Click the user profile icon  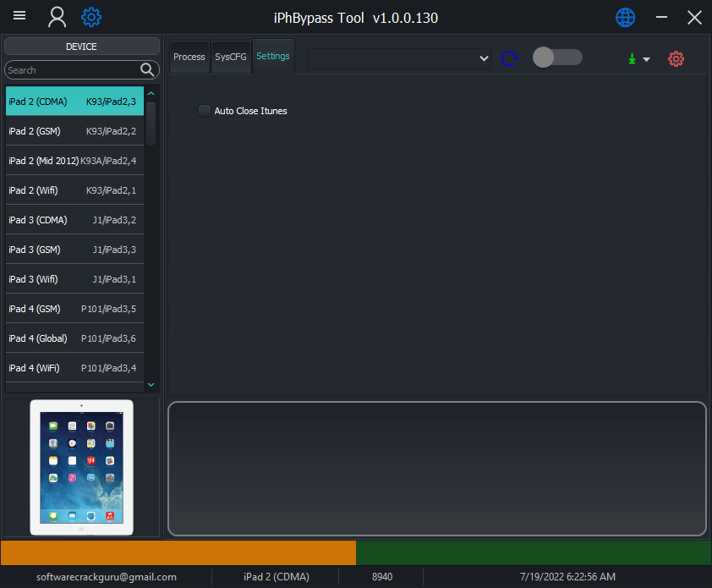coord(57,17)
